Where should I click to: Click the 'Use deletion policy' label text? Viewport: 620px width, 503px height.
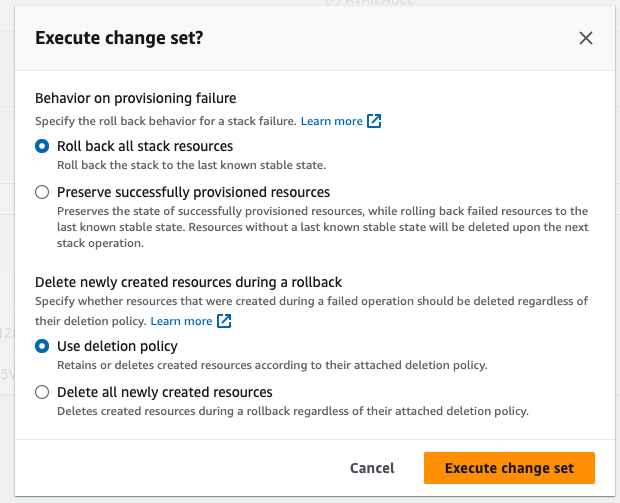click(117, 346)
